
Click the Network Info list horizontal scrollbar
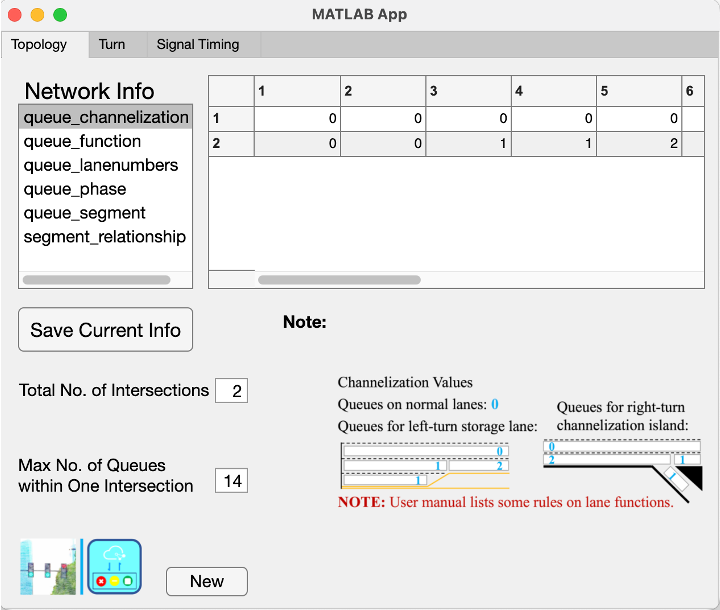[96, 280]
